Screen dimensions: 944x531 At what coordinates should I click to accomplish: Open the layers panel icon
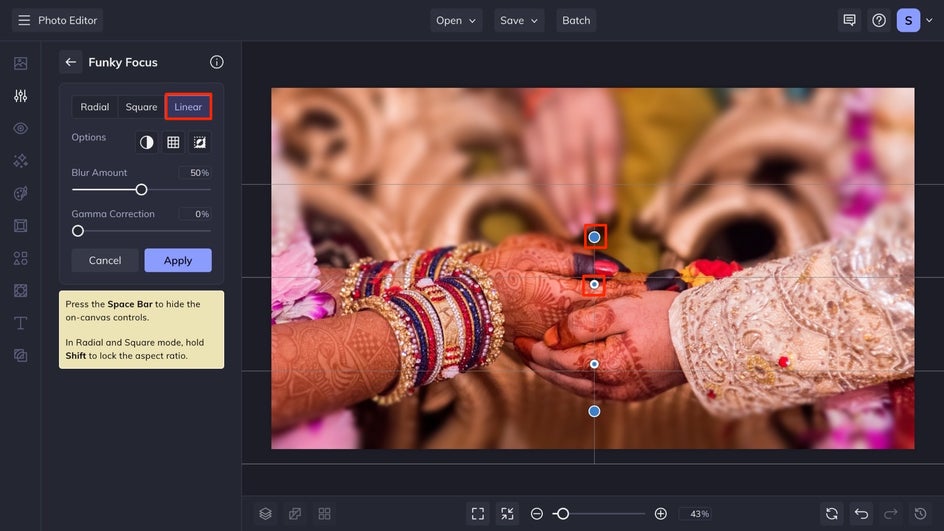point(266,514)
